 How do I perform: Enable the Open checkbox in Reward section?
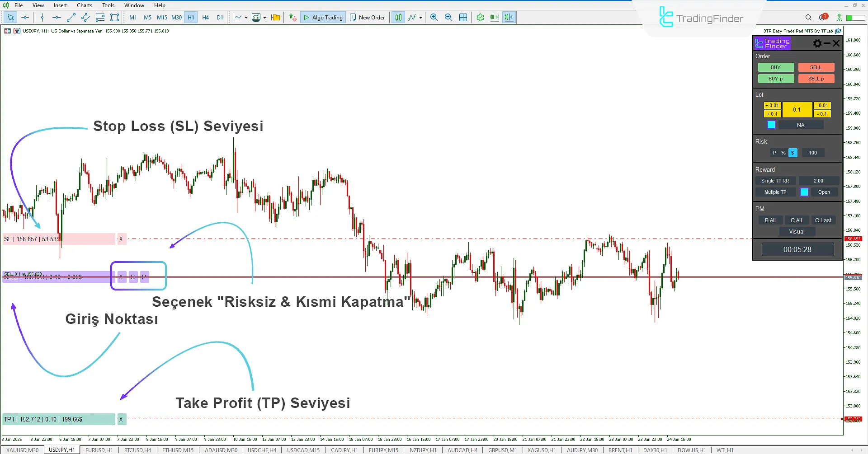804,192
